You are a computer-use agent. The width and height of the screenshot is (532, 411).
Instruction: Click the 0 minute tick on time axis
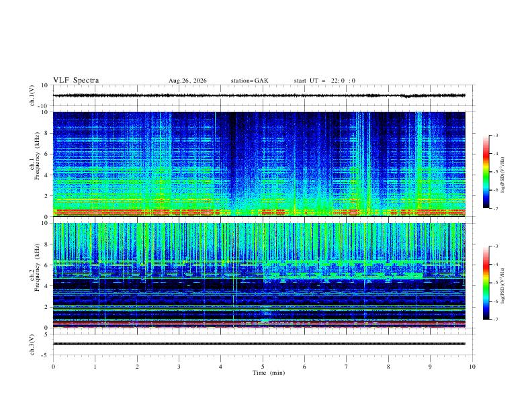[53, 367]
